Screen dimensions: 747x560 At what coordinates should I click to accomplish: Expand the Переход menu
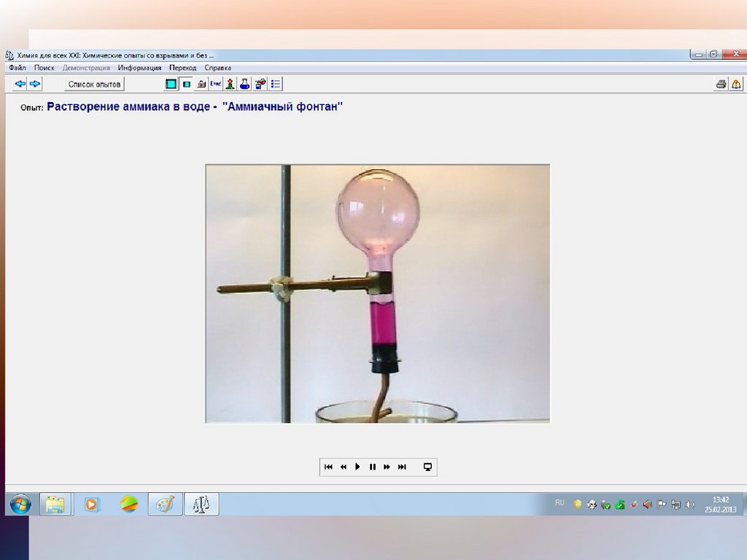click(182, 68)
